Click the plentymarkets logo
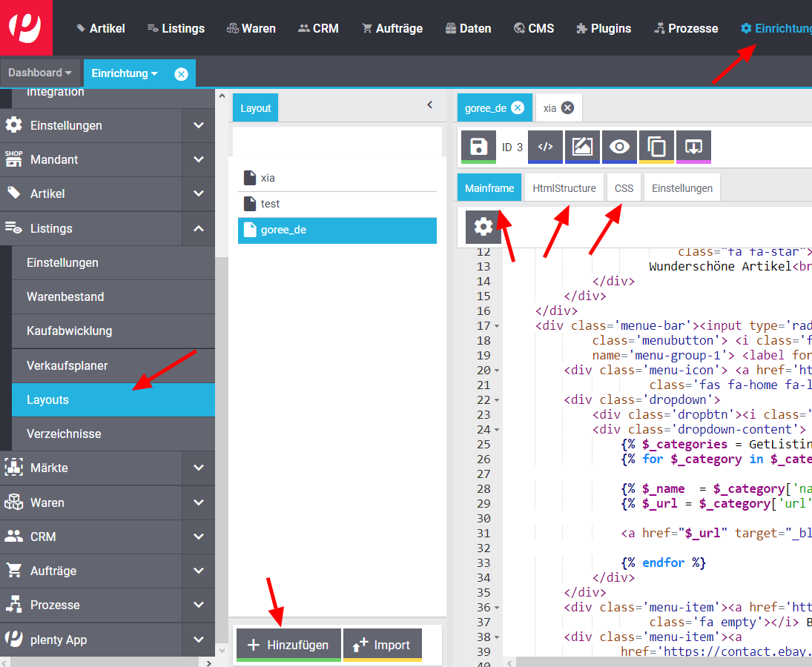The height and width of the screenshot is (667, 812). [x=26, y=27]
